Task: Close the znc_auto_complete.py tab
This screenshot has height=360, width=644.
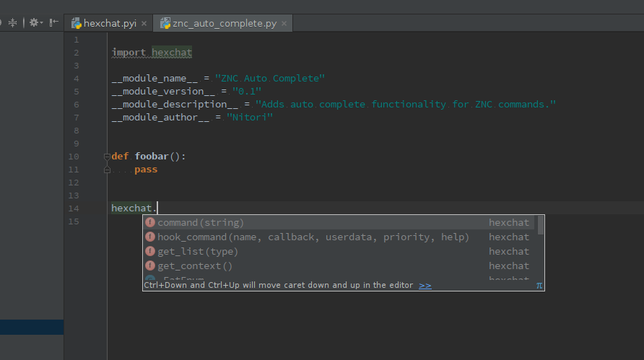Action: (284, 24)
